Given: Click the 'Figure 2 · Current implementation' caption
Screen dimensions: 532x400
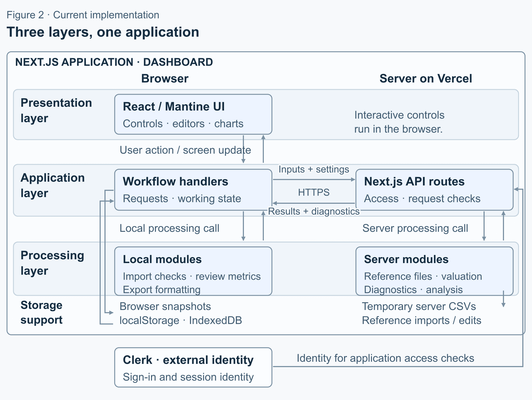Looking at the screenshot, I should pos(83,15).
